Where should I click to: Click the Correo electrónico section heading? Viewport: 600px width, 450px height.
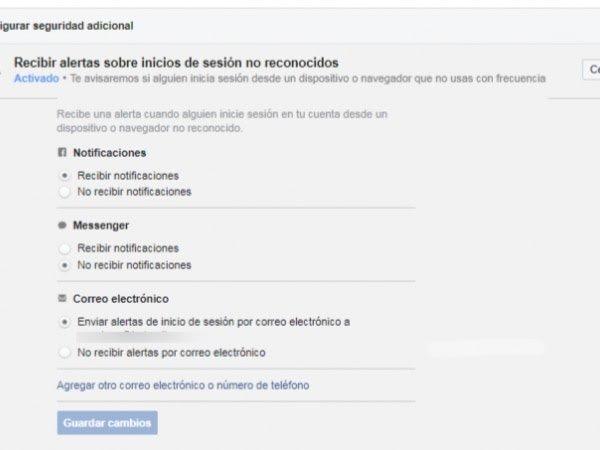(x=121, y=298)
